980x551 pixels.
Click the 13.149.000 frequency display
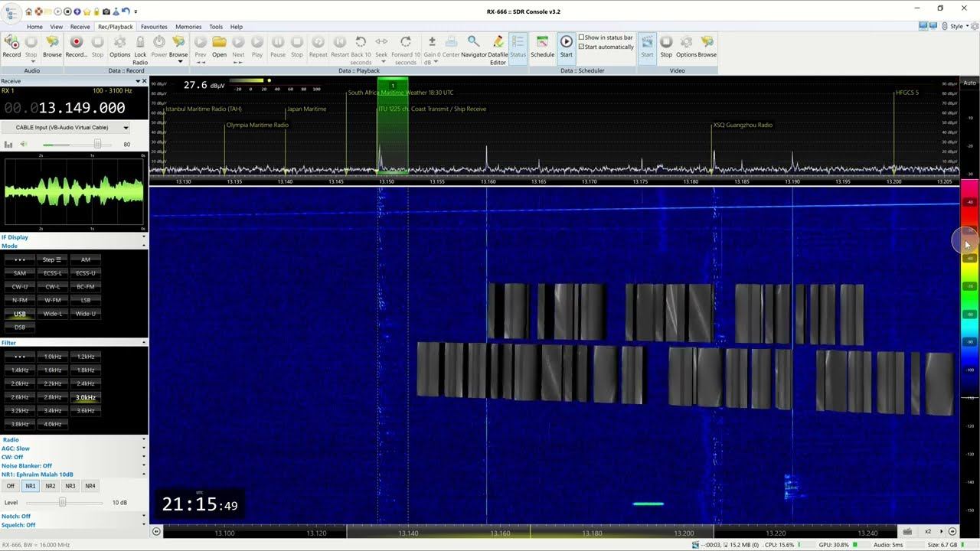(73, 108)
